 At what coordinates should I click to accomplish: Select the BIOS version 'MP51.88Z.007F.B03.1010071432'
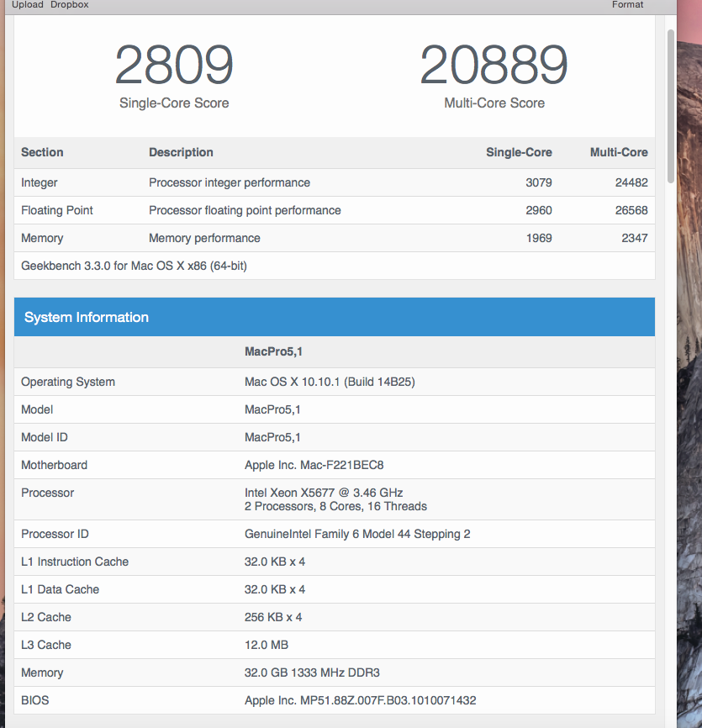(388, 700)
